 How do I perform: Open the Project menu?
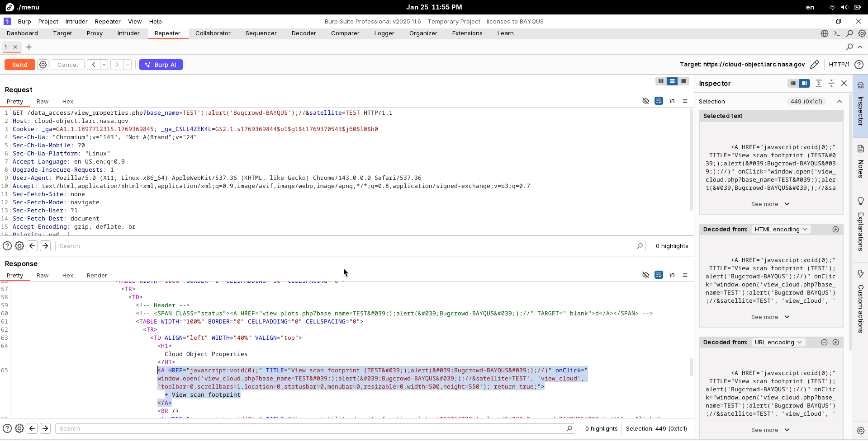[48, 21]
